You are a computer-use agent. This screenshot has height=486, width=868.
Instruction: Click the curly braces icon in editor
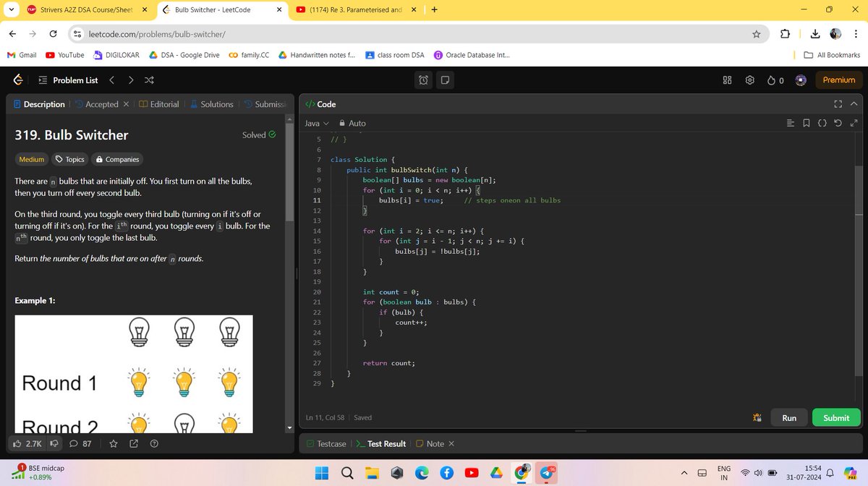822,123
